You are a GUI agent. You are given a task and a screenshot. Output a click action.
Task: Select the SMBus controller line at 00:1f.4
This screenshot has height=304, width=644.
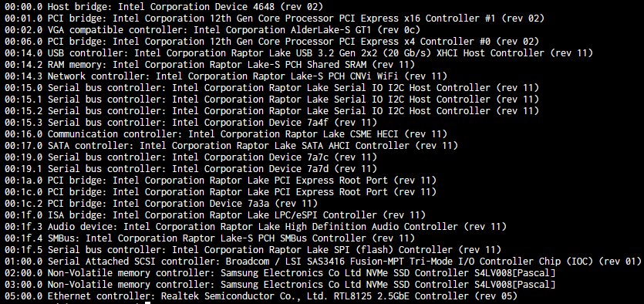point(210,238)
